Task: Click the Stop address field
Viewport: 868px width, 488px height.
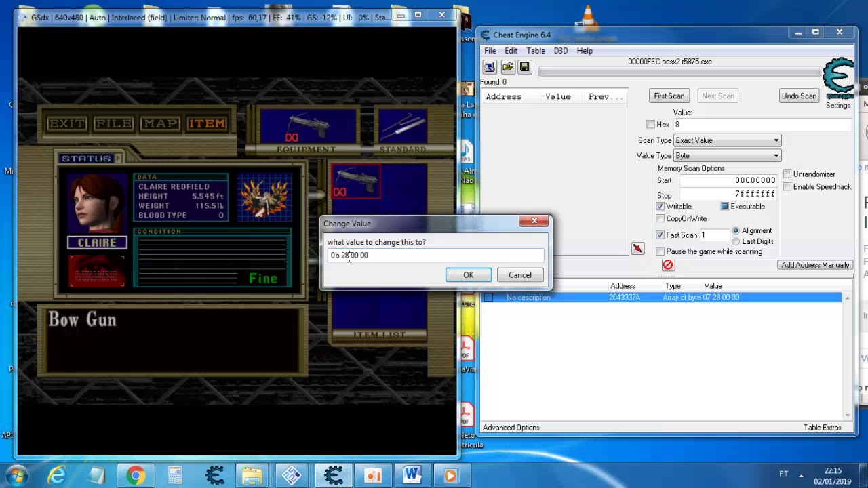Action: (x=728, y=195)
